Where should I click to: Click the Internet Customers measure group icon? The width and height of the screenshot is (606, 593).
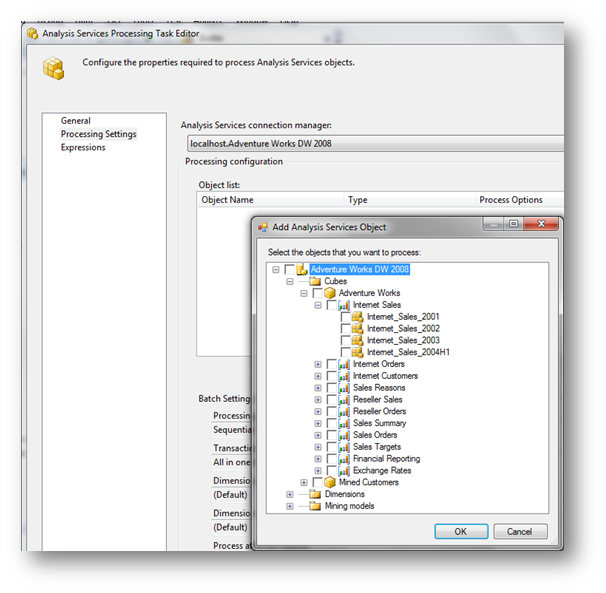pos(344,376)
